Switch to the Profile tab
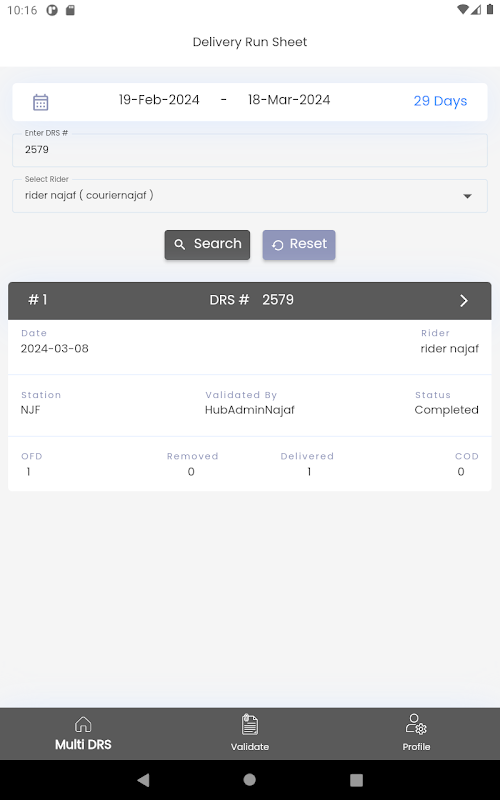This screenshot has height=800, width=500. coord(416,733)
